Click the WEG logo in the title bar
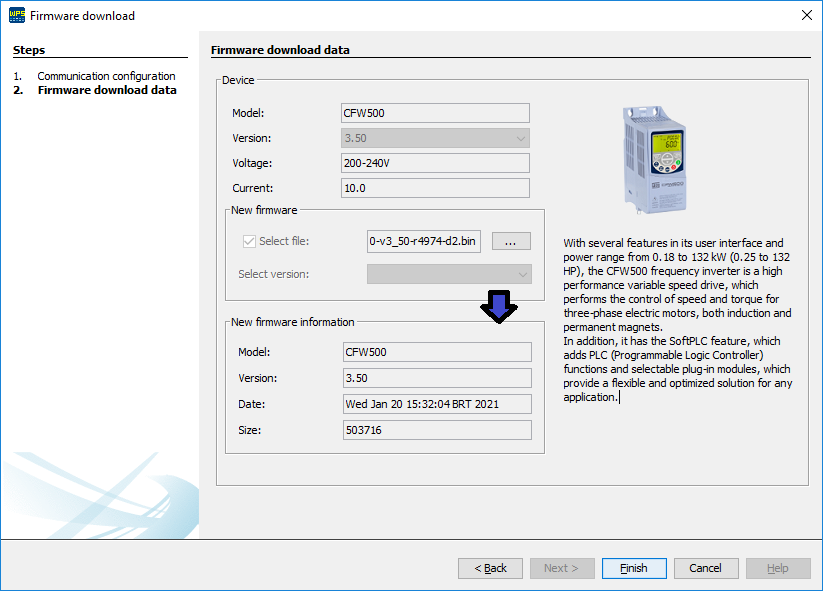This screenshot has height=591, width=823. tap(16, 15)
